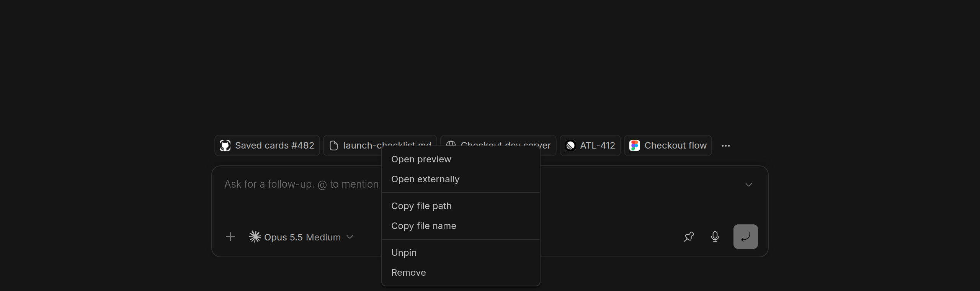Collapse the composer with the chevron

pos(749,185)
